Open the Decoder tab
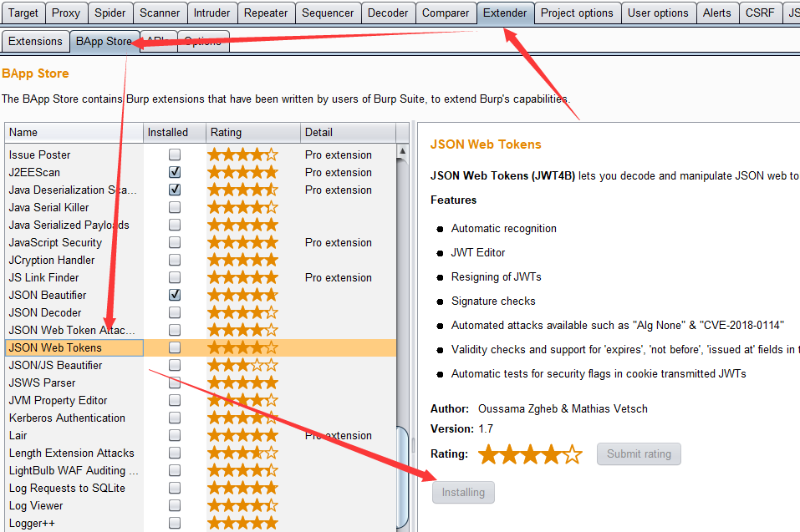Viewport: 800px width, 532px height. (388, 13)
